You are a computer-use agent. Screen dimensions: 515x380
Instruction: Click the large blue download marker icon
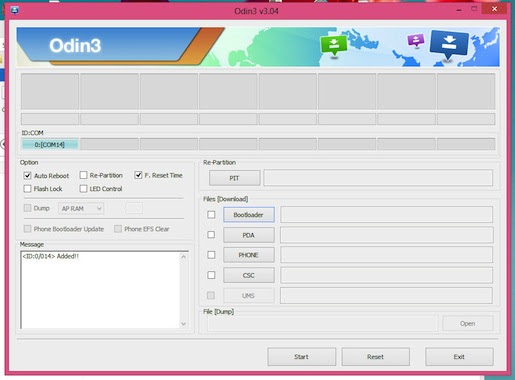coord(449,44)
